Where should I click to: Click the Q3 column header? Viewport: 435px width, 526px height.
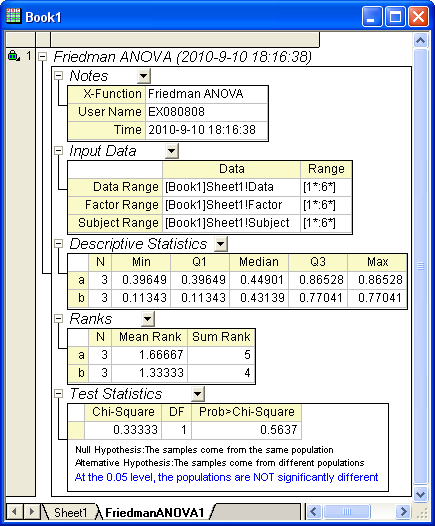tap(318, 262)
